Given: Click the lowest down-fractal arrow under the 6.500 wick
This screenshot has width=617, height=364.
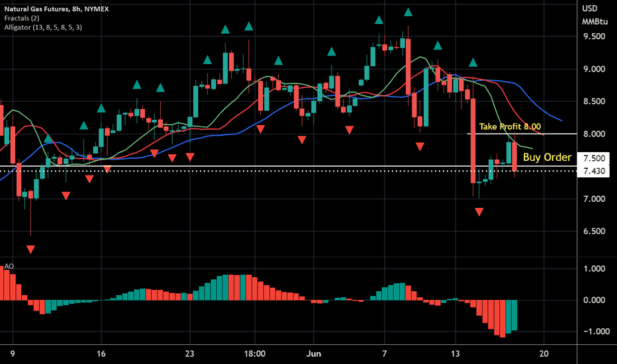Looking at the screenshot, I should coord(30,249).
